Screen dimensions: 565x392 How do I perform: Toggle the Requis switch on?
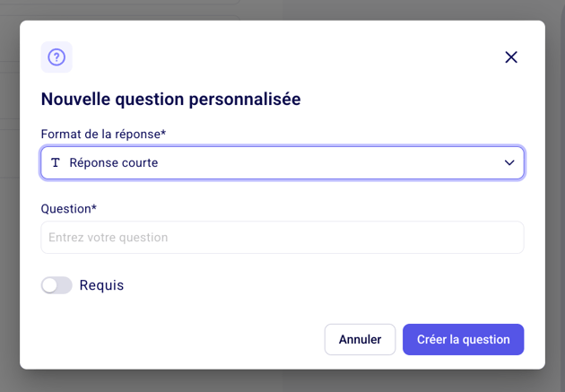click(56, 285)
